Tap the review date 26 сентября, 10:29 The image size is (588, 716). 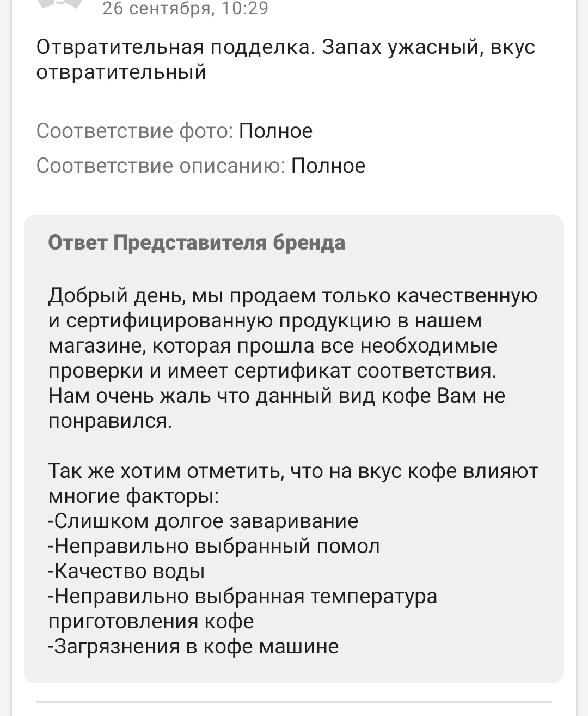click(x=185, y=8)
